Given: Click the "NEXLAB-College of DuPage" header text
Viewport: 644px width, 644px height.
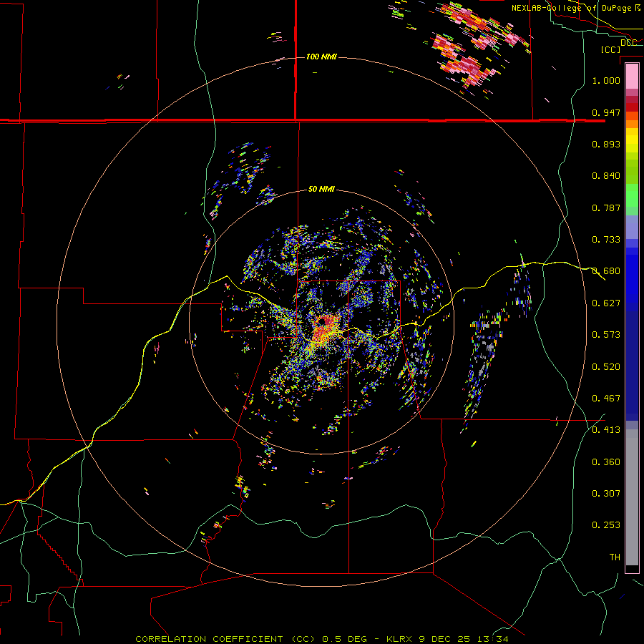Looking at the screenshot, I should (571, 8).
